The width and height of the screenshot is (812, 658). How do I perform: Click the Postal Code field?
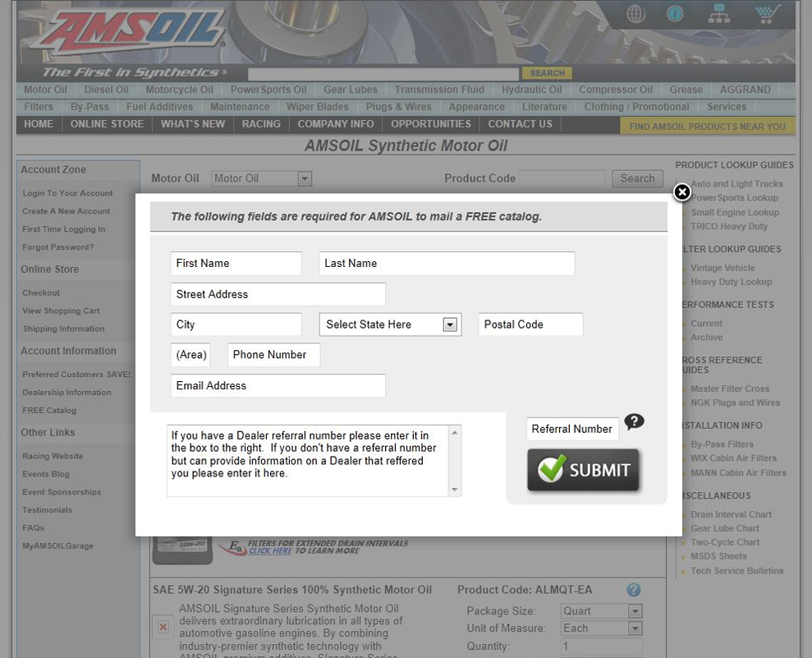point(531,324)
